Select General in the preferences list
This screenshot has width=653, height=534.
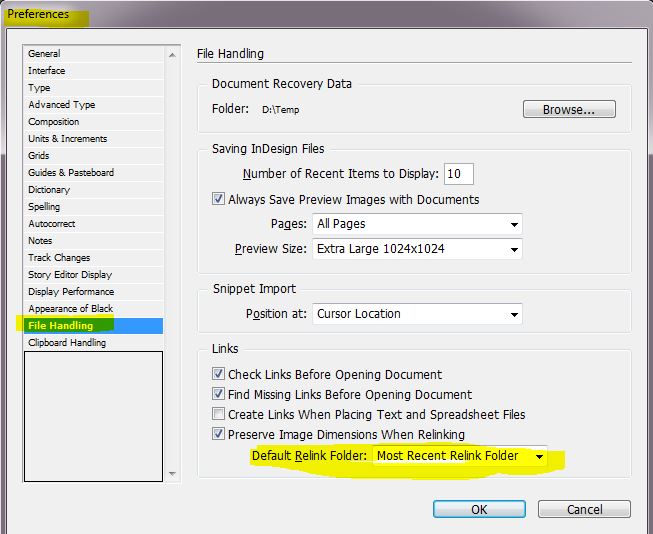coord(94,54)
